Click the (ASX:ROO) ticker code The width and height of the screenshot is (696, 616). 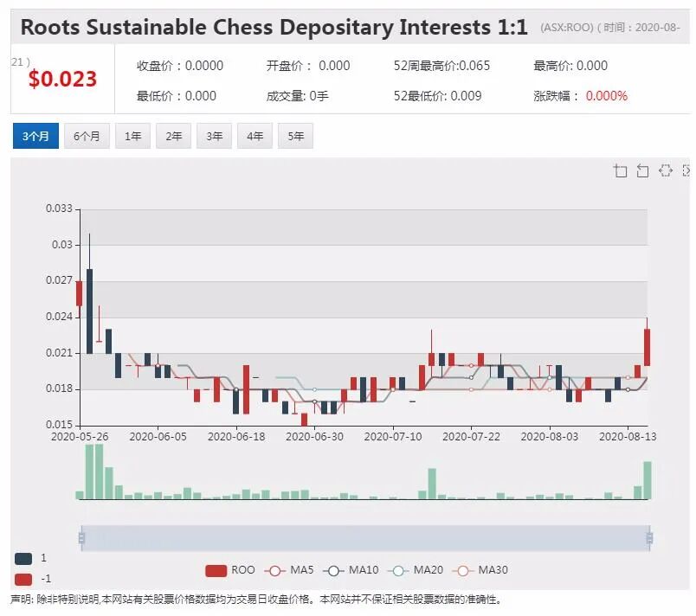click(x=567, y=28)
